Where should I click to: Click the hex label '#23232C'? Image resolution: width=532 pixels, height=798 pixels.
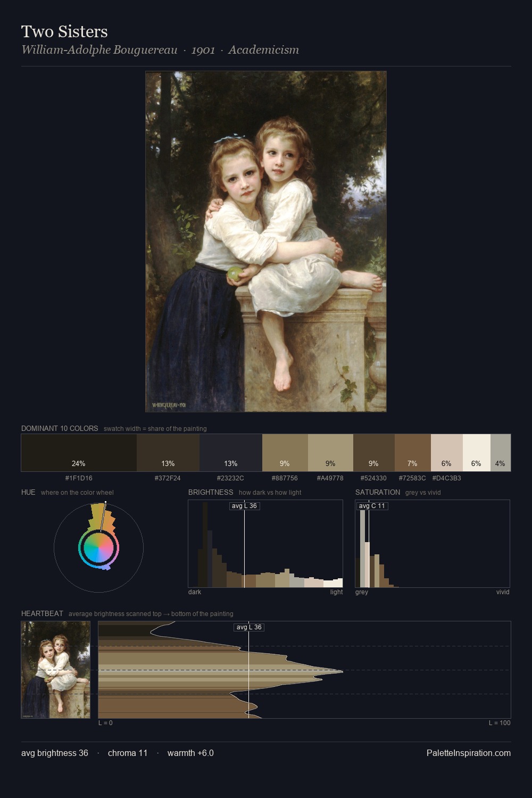pyautogui.click(x=230, y=478)
